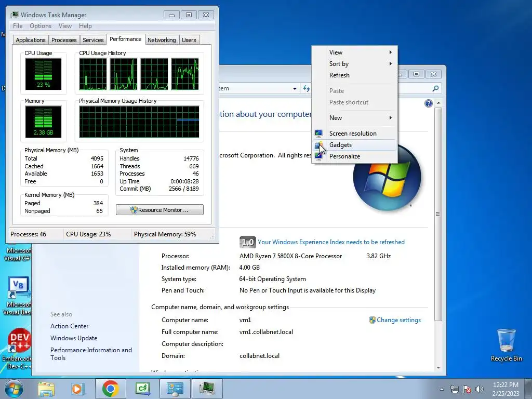
Task: Select the Performance tab
Action: pyautogui.click(x=126, y=39)
